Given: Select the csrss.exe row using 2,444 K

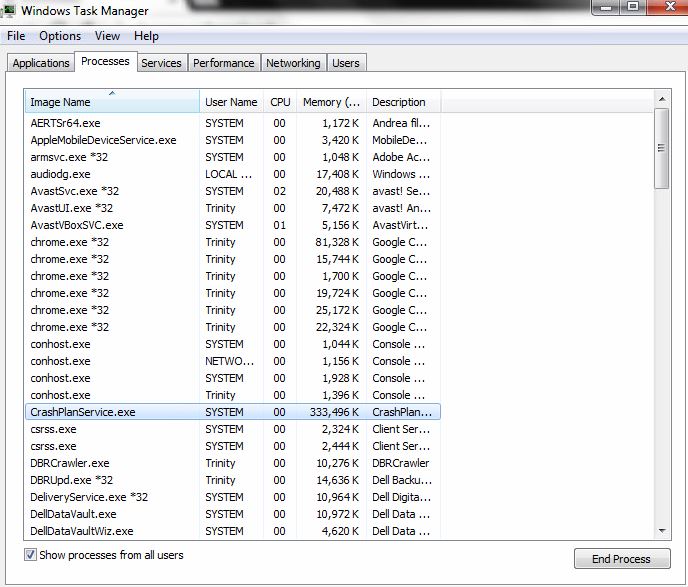Looking at the screenshot, I should coord(233,446).
